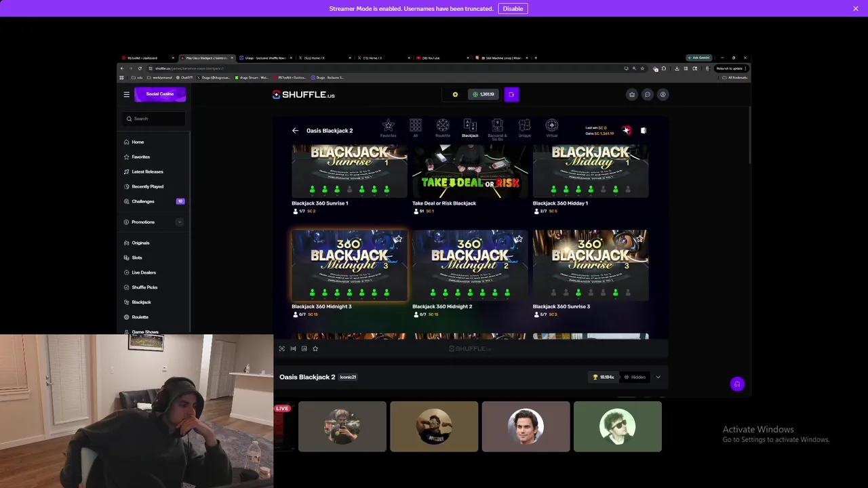Viewport: 868px width, 488px height.
Task: Open the Blackjack 360 Sunrise 3 table
Action: pyautogui.click(x=591, y=265)
